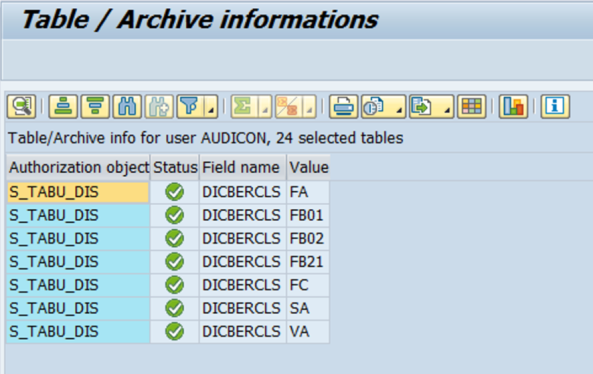The width and height of the screenshot is (593, 374).
Task: Select DICBERCLS cell in the FB02 row
Action: coord(242,239)
